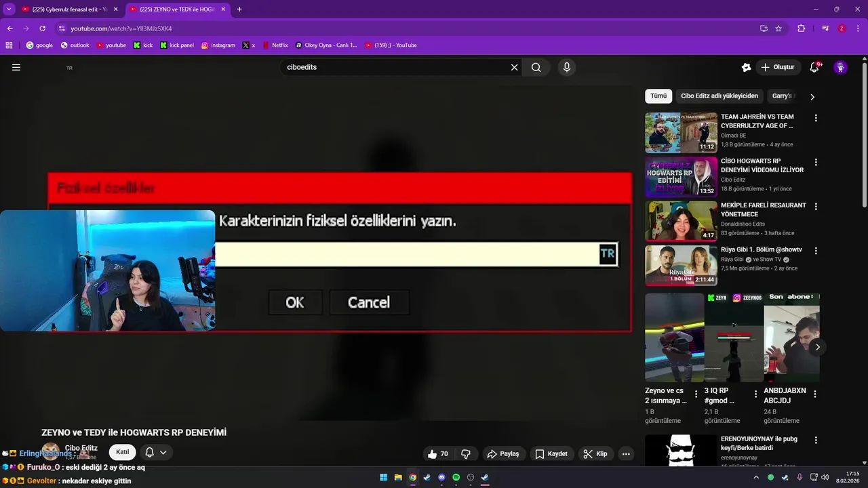868x488 pixels.
Task: Open the Okey Oyna bookmark
Action: (x=325, y=45)
